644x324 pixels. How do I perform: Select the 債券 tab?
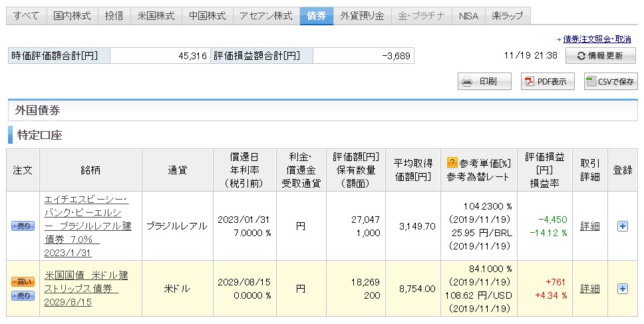pos(317,16)
